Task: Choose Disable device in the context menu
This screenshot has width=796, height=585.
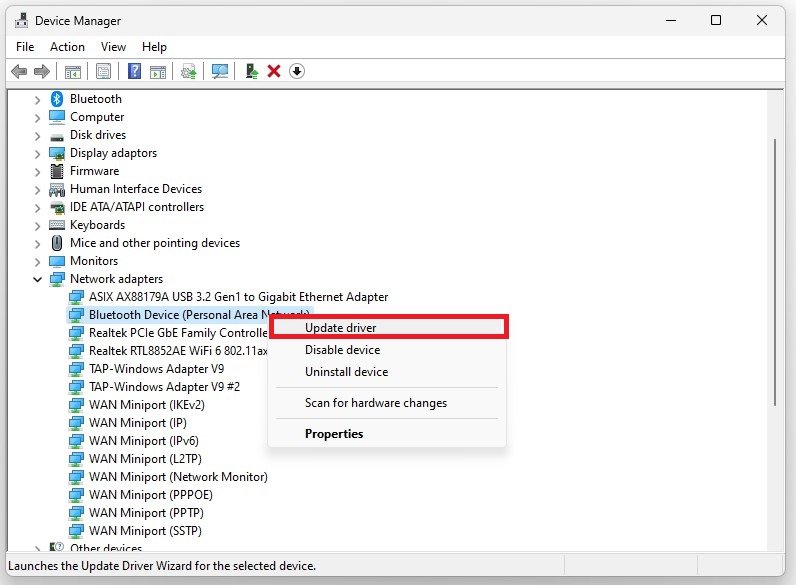Action: click(387, 350)
